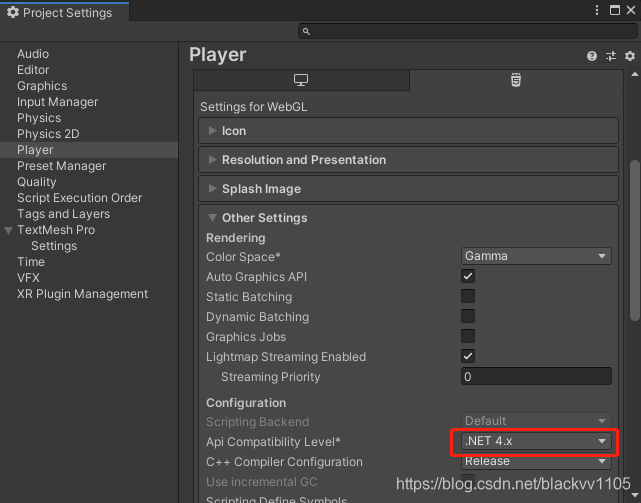Open XR Plugin Management settings
The height and width of the screenshot is (503, 641).
tap(82, 294)
